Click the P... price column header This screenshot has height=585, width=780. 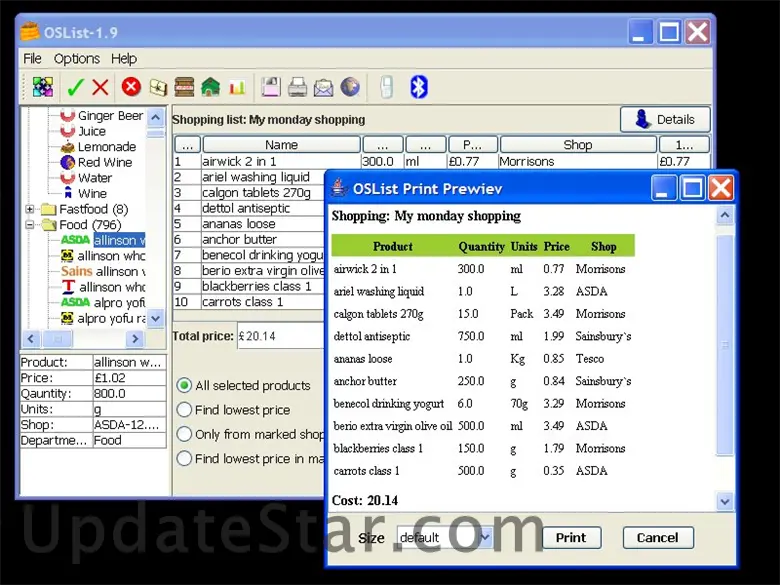click(x=473, y=145)
